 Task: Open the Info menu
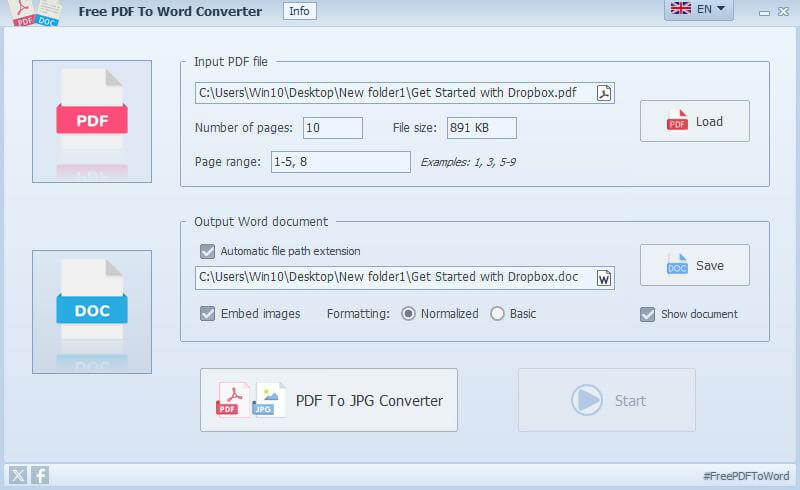[x=299, y=11]
